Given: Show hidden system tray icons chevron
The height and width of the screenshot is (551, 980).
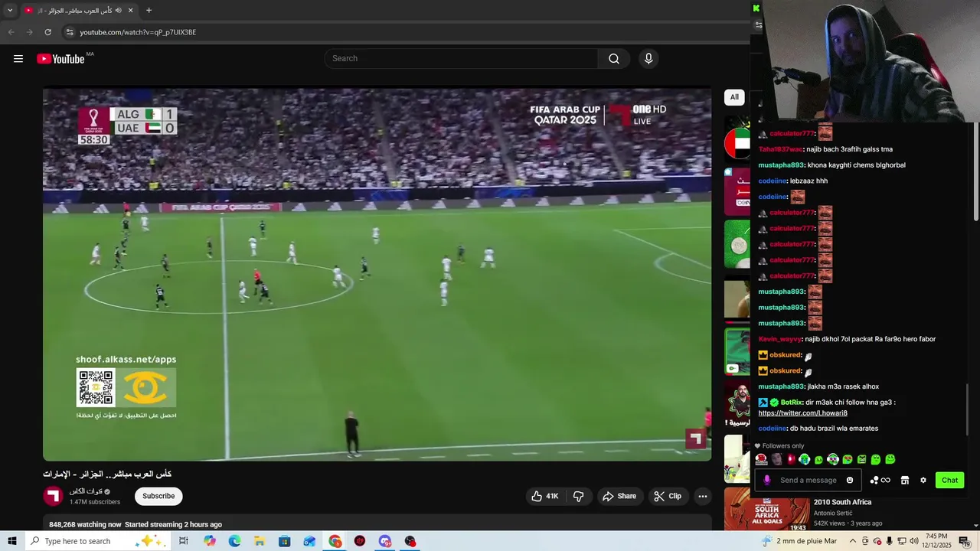Looking at the screenshot, I should [853, 541].
